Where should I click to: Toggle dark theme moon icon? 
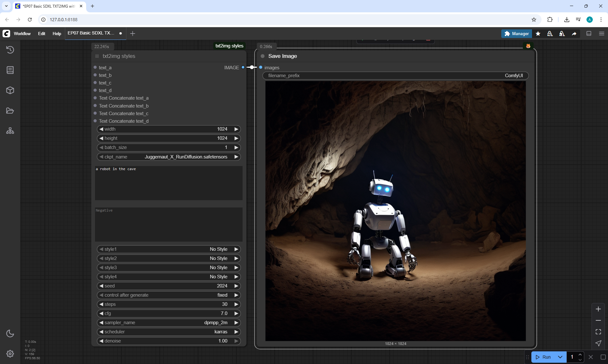pyautogui.click(x=10, y=333)
